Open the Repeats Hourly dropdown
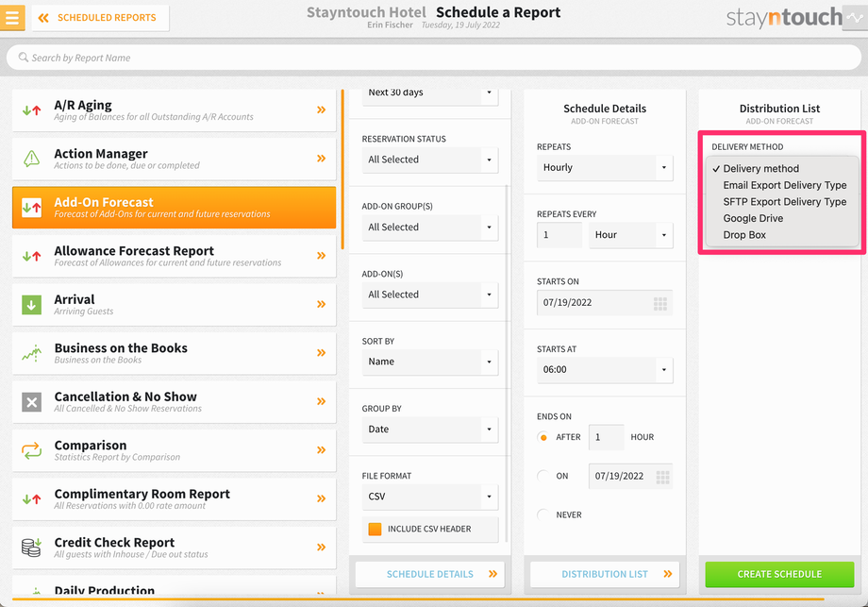The width and height of the screenshot is (868, 607). [x=605, y=168]
